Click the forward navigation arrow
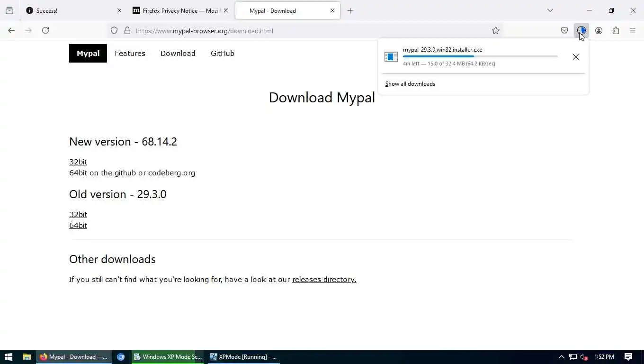The image size is (644, 364). (x=28, y=30)
